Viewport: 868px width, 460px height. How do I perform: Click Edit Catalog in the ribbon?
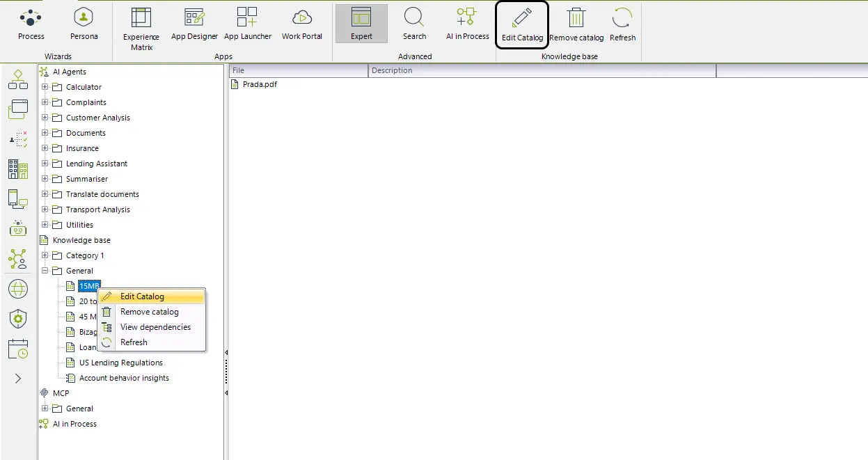[x=522, y=25]
